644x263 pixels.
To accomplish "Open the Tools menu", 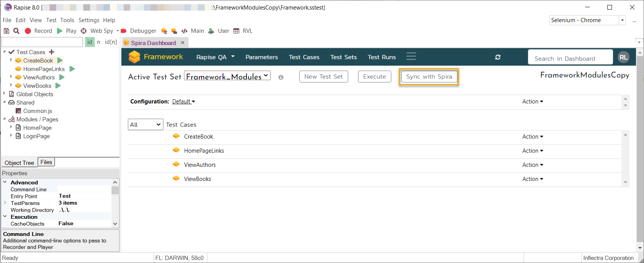I will coord(67,20).
